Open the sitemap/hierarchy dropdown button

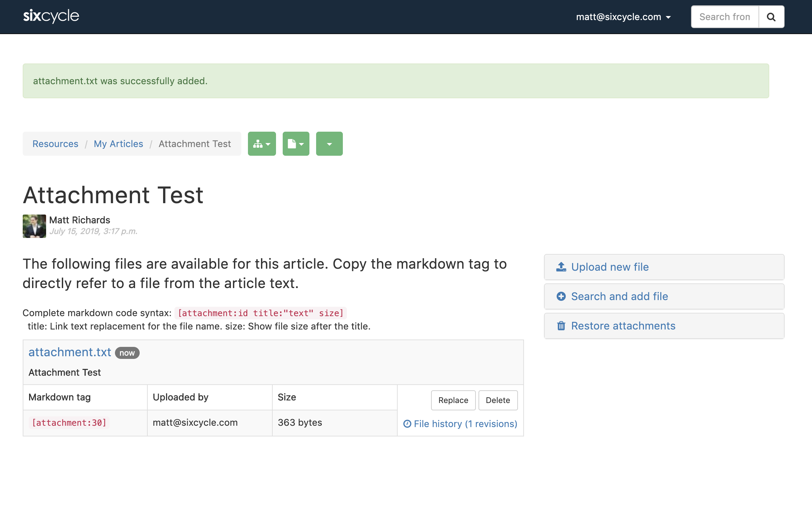point(261,143)
